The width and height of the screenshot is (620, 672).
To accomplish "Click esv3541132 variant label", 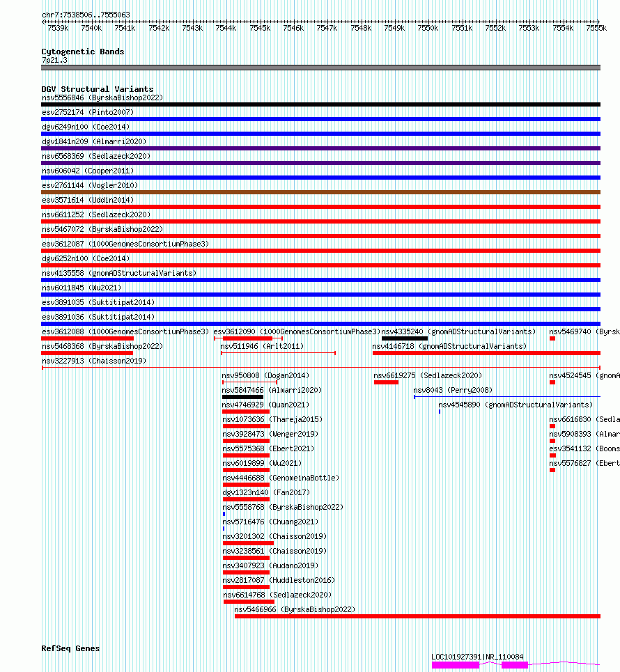I will coord(584,448).
